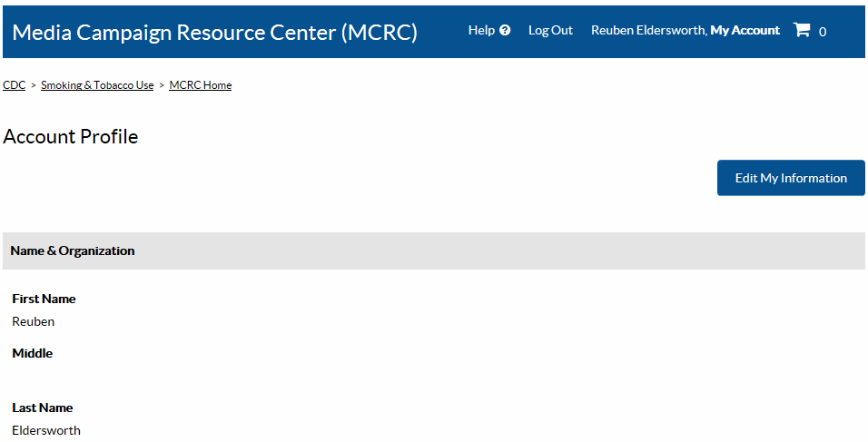Click the breadcrumb separator after CDC

click(34, 85)
